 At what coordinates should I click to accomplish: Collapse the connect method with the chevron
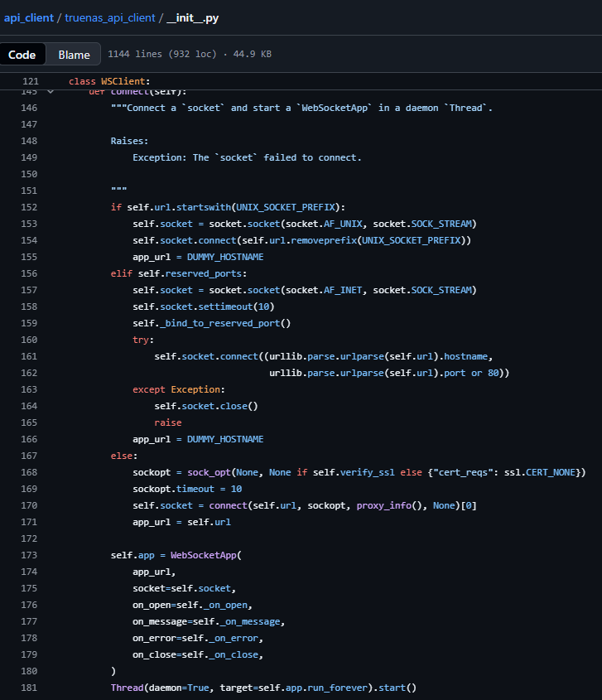[51, 91]
